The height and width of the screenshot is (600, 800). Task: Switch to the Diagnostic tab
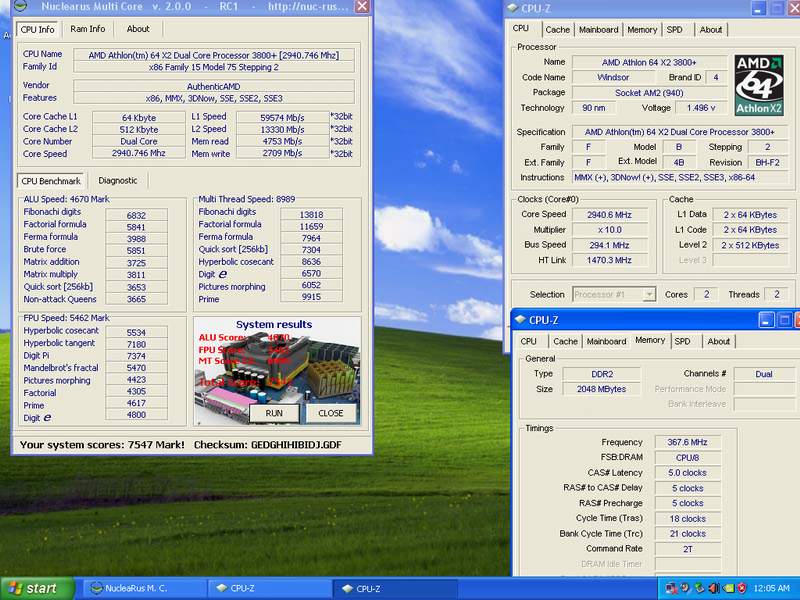click(x=118, y=181)
